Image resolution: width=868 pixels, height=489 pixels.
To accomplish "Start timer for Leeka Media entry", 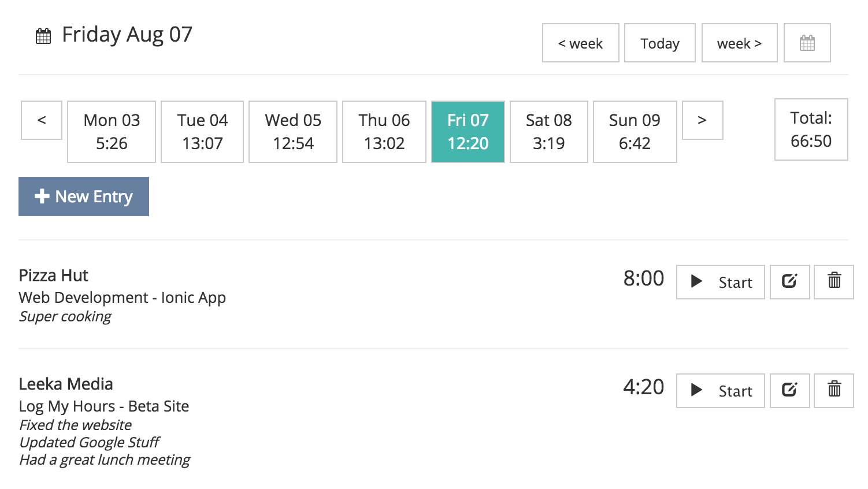I will [x=721, y=391].
